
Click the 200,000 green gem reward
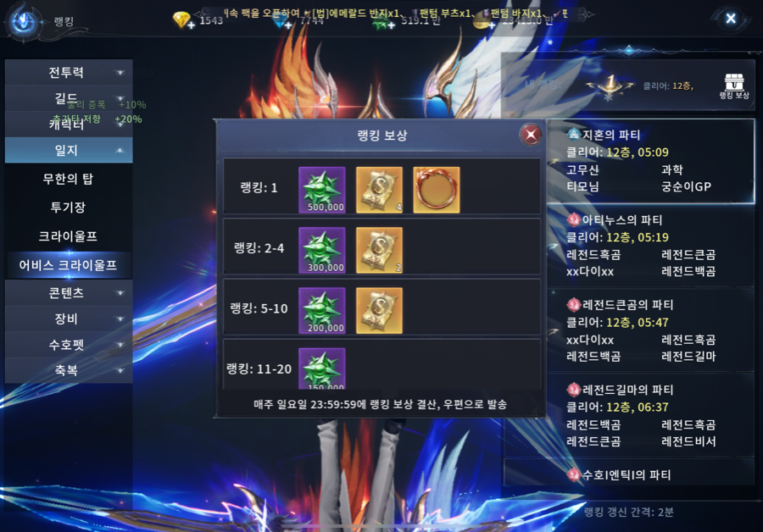pyautogui.click(x=322, y=310)
